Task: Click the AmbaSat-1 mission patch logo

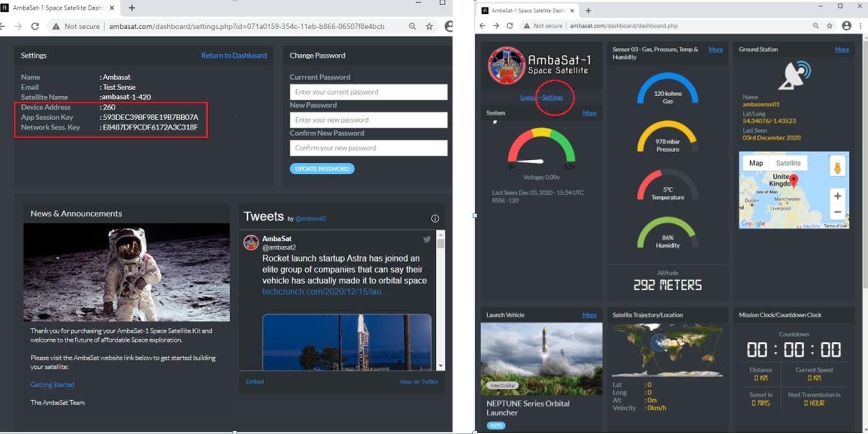Action: pyautogui.click(x=506, y=65)
